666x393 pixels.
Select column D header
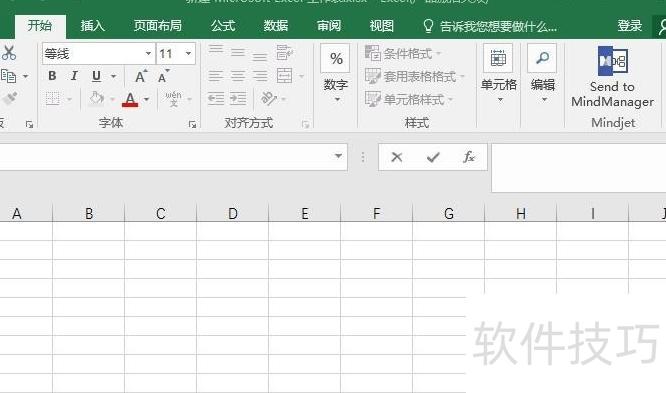pyautogui.click(x=233, y=213)
